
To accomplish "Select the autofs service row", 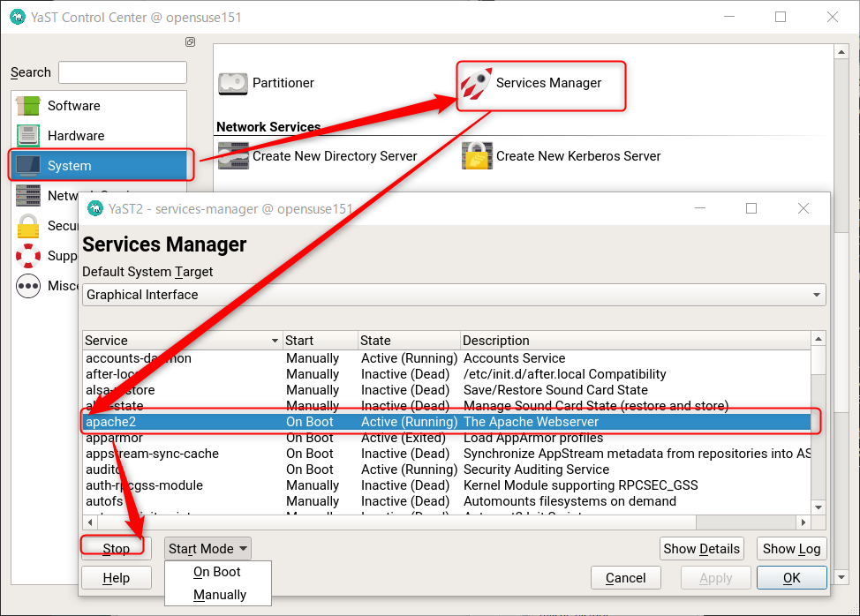I will pyautogui.click(x=447, y=501).
